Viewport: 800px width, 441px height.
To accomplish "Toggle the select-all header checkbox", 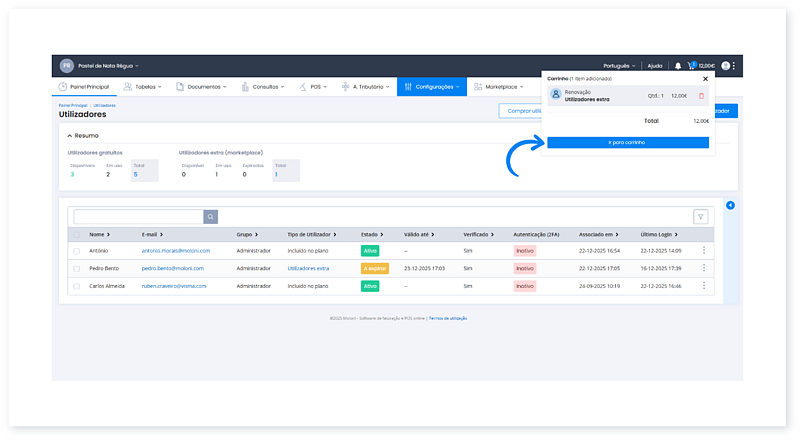I will pyautogui.click(x=77, y=235).
